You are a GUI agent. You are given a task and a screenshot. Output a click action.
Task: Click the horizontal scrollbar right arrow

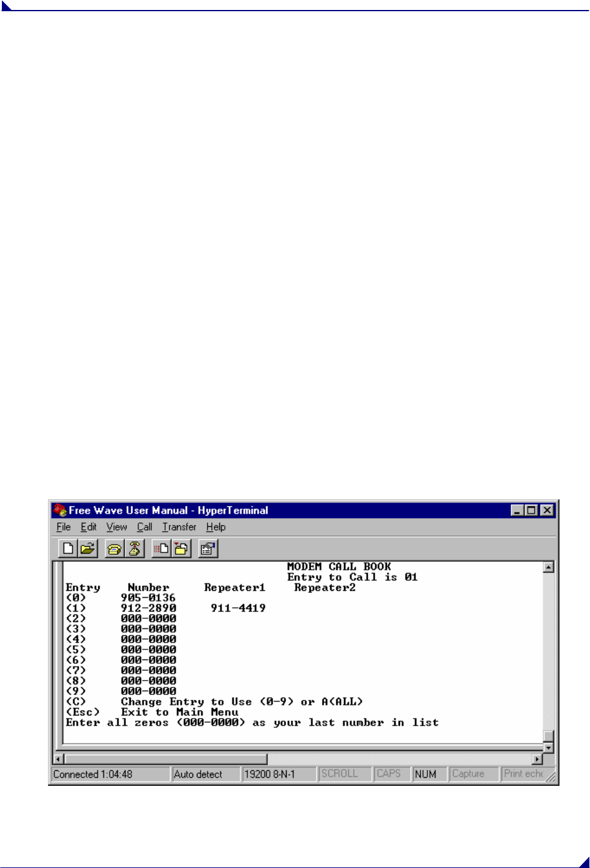tap(537, 759)
